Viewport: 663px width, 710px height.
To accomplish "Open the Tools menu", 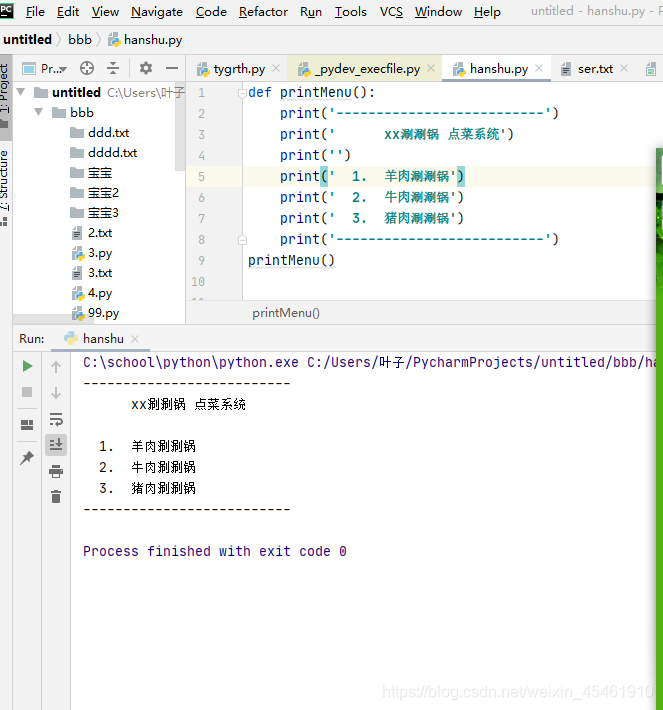I will (x=351, y=12).
